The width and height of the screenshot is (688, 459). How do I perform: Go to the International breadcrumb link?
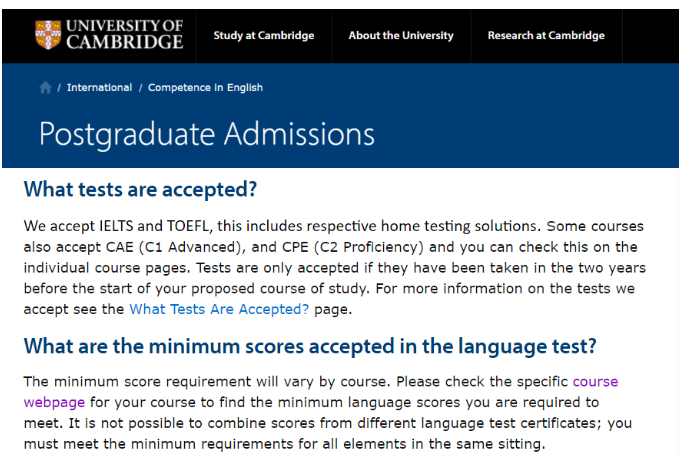pos(99,87)
